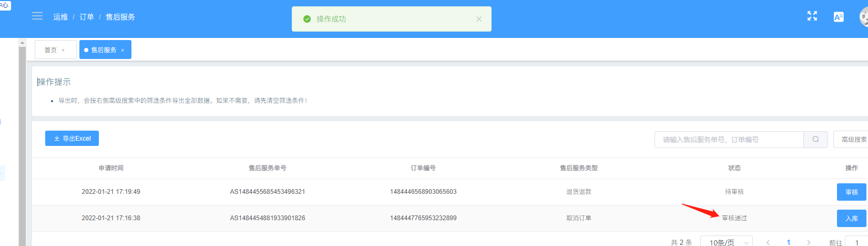Select page number 1 in pagination
The width and height of the screenshot is (868, 246).
click(x=788, y=242)
